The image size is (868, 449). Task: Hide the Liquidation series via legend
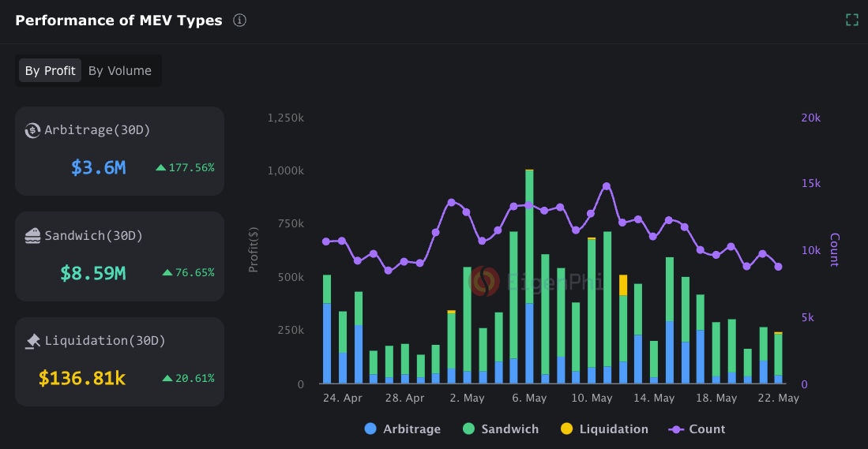pyautogui.click(x=604, y=429)
